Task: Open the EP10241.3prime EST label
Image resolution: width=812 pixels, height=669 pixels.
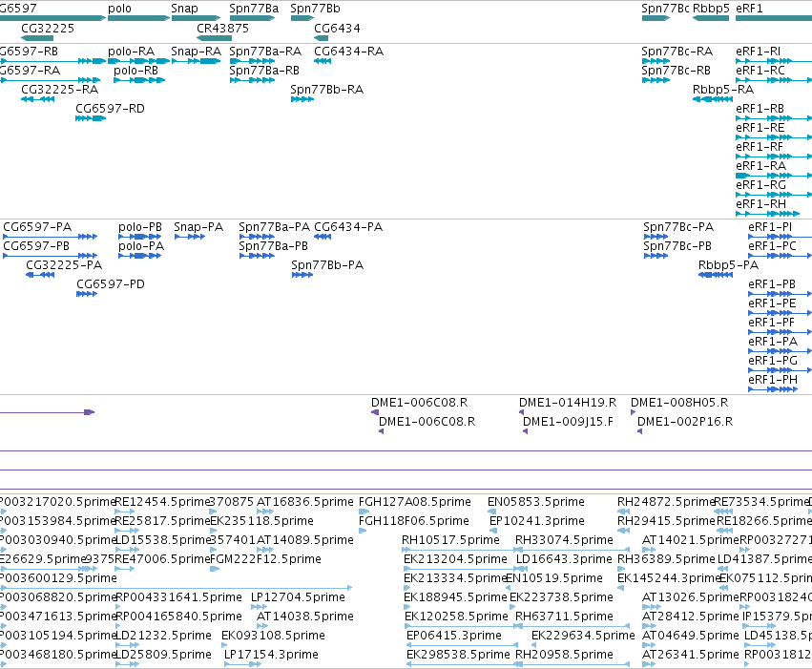Action: coord(537,521)
